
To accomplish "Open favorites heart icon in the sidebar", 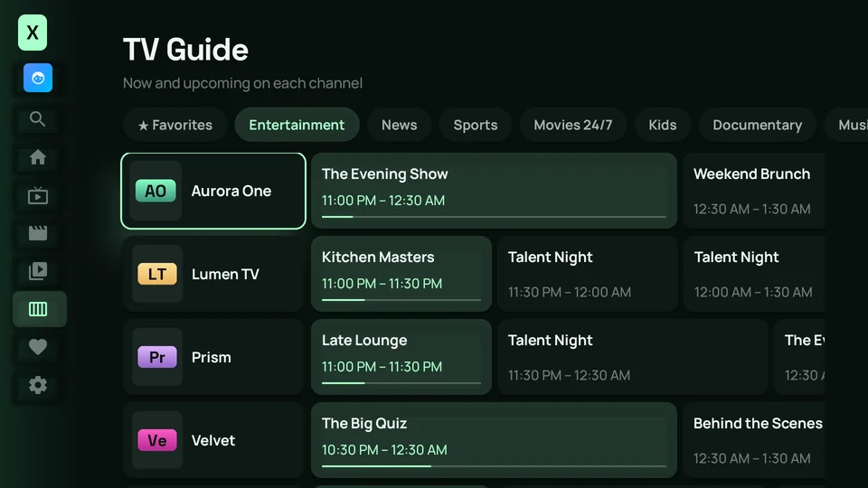I will pos(38,347).
